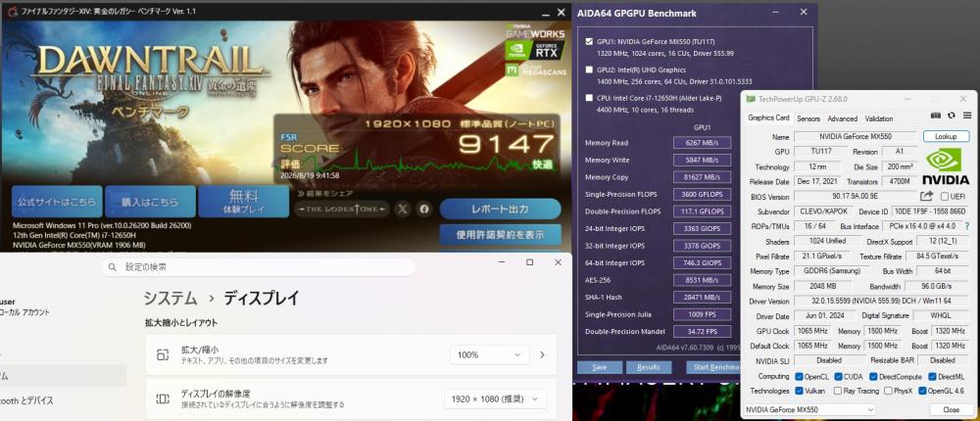Click the Memory Read 6267 MB/s value

coord(702,142)
